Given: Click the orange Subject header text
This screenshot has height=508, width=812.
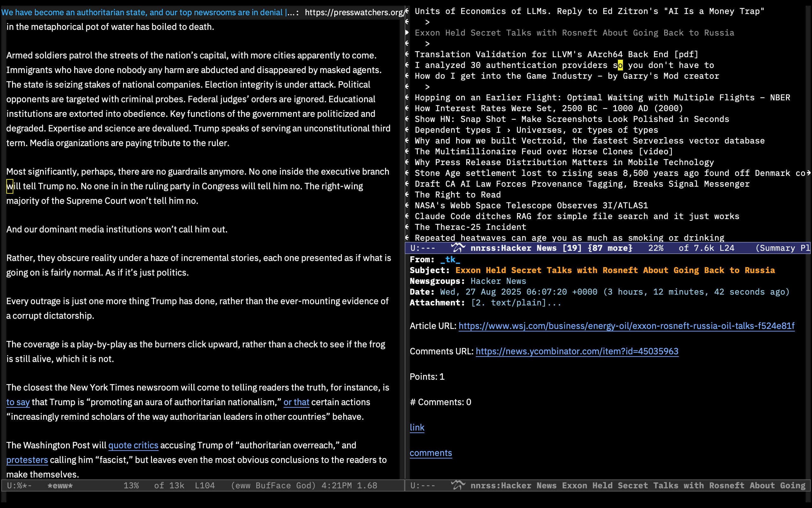Looking at the screenshot, I should (x=615, y=270).
